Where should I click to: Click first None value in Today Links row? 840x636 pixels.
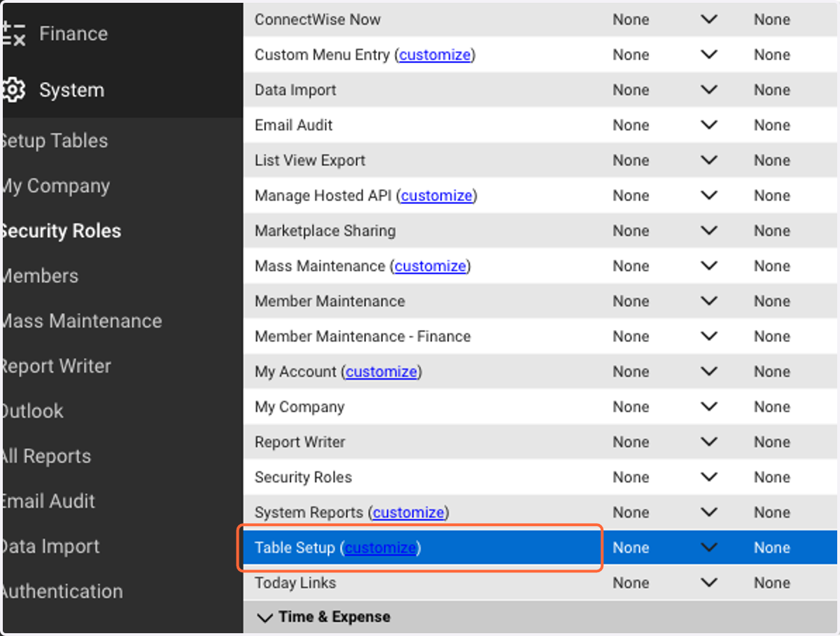pos(631,583)
